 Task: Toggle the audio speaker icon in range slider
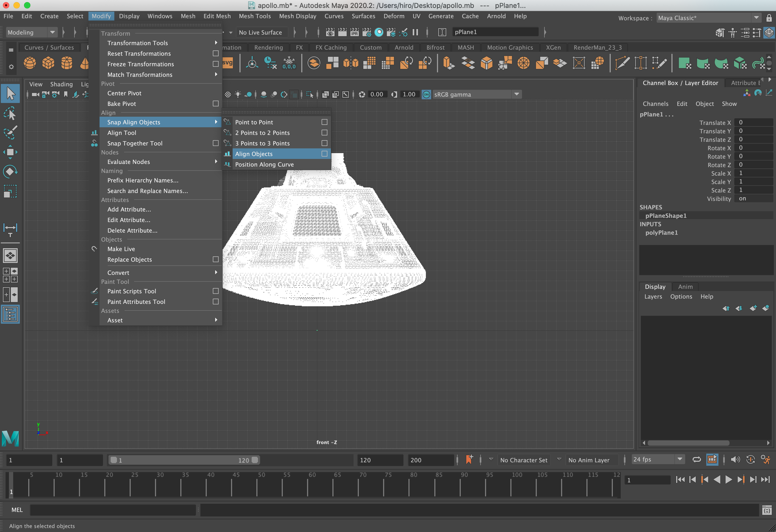[x=735, y=460]
